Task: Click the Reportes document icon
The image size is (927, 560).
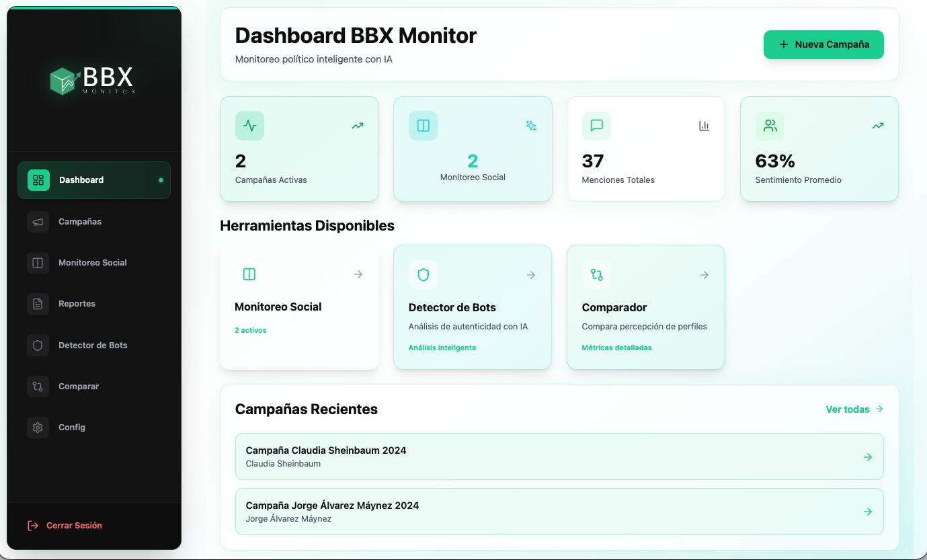Action: (38, 303)
